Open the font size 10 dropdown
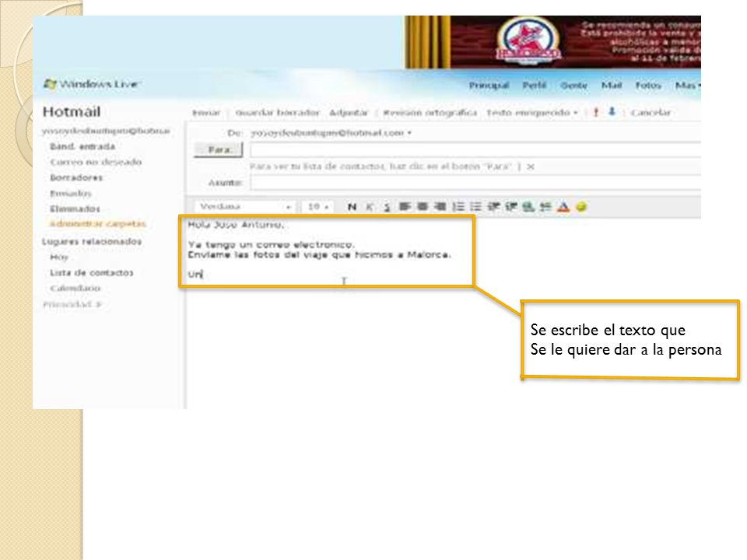 tap(317, 207)
